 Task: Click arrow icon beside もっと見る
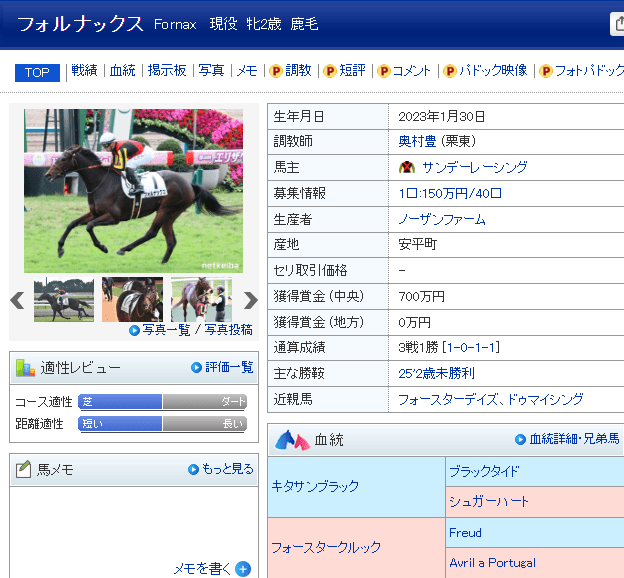tap(193, 470)
